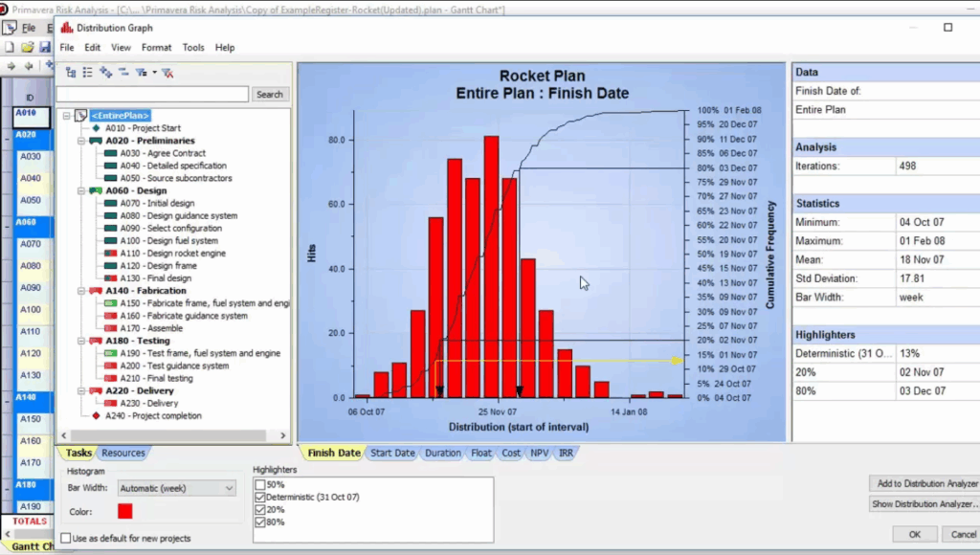
Task: Toggle the 50% highlighter checkbox
Action: [260, 484]
